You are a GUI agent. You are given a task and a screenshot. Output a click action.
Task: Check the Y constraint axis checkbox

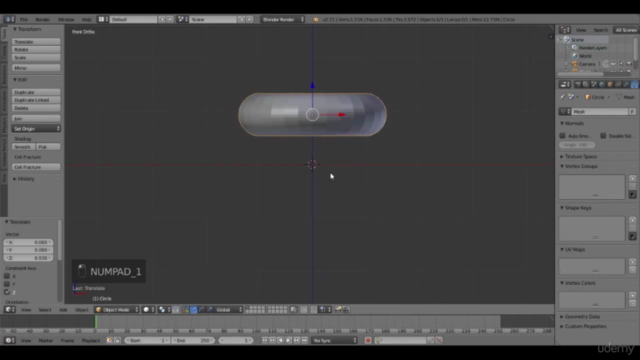coord(7,284)
